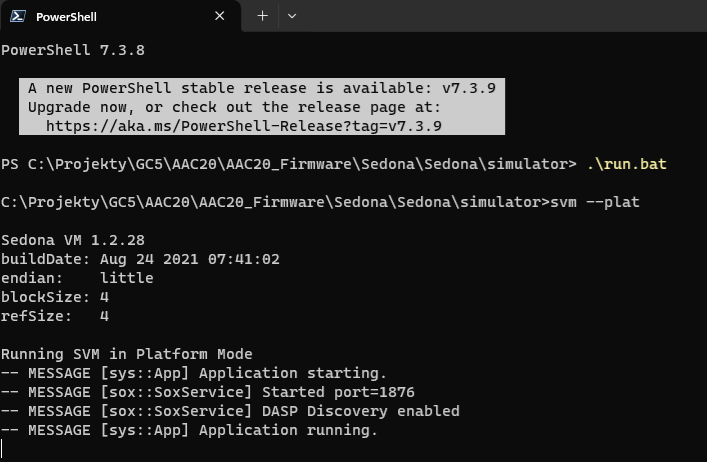Click the "Upgrade now" notice line

pos(234,107)
